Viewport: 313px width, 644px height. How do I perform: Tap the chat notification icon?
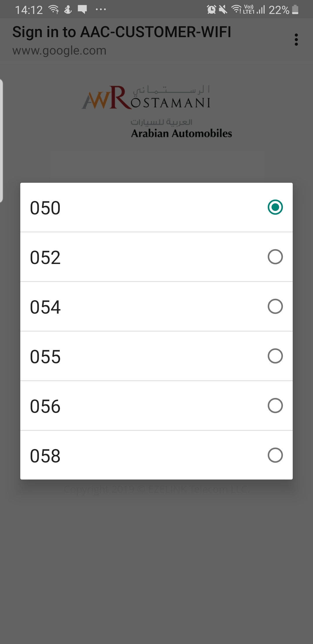coord(82,10)
